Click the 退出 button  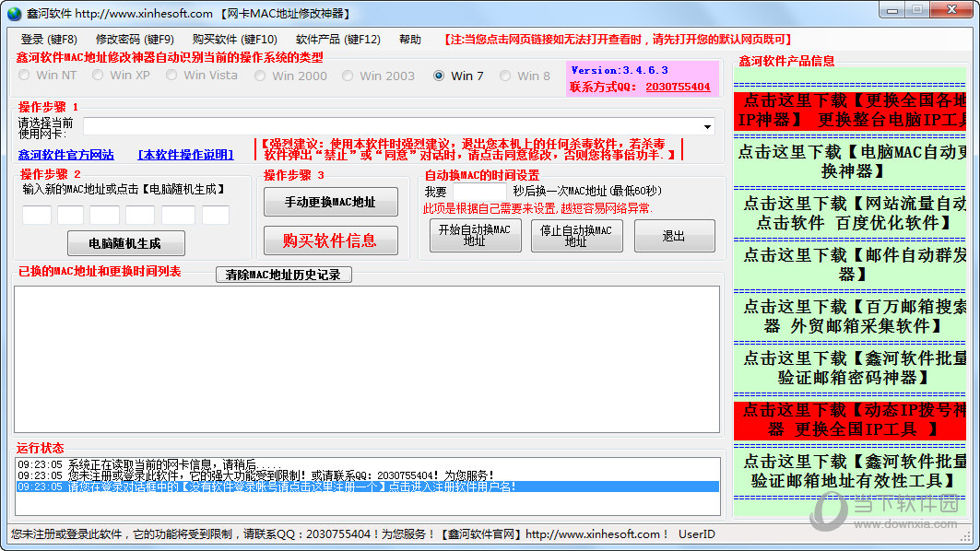(674, 236)
